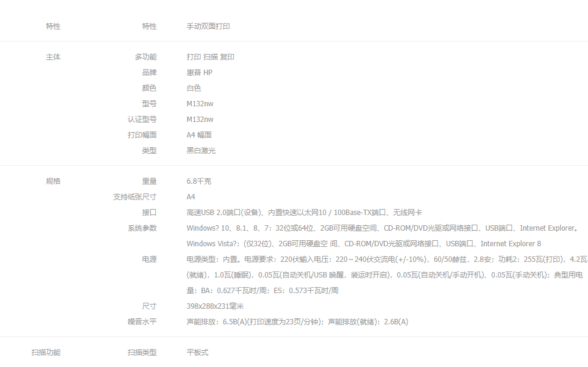Select the '噪音水平' label
588x367 pixels.
tap(142, 322)
